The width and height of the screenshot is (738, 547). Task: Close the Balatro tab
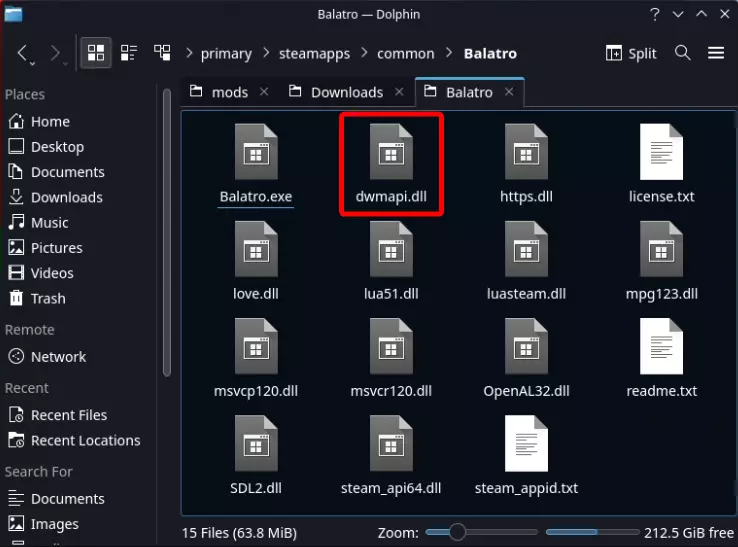click(509, 92)
